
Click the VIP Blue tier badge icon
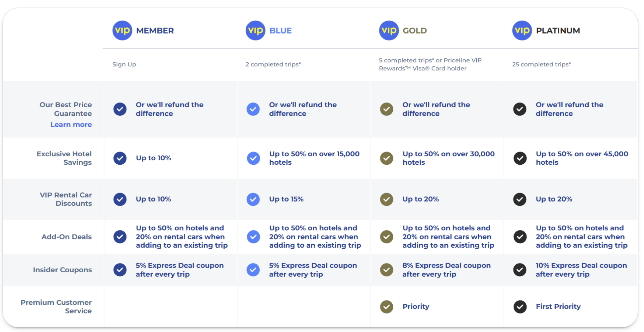[x=255, y=31]
